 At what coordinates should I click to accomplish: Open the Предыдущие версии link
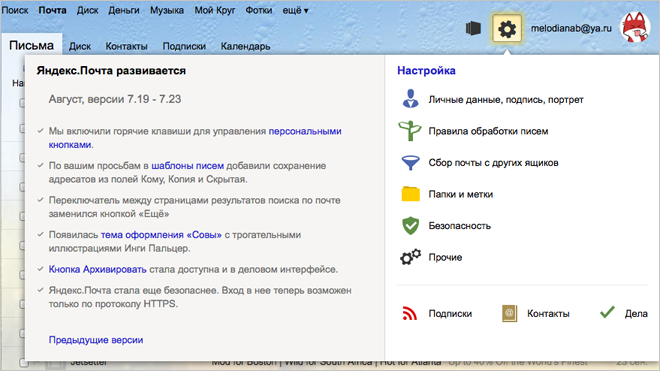coord(96,340)
